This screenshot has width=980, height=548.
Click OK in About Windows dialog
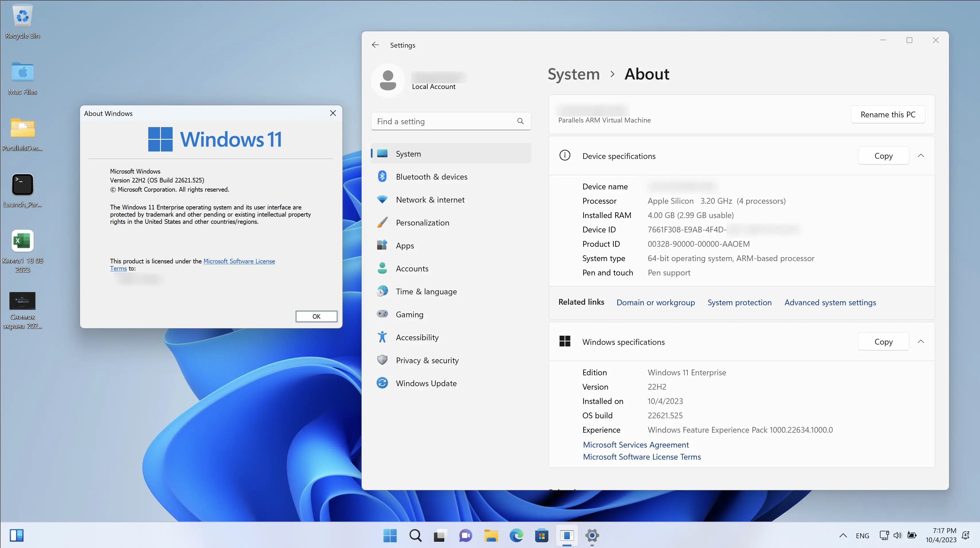[x=316, y=316]
